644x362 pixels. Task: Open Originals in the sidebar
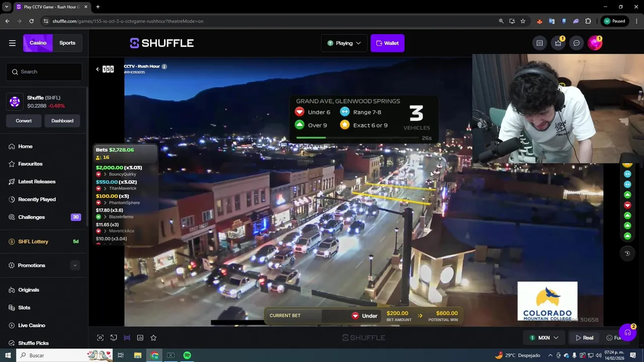[x=29, y=290]
